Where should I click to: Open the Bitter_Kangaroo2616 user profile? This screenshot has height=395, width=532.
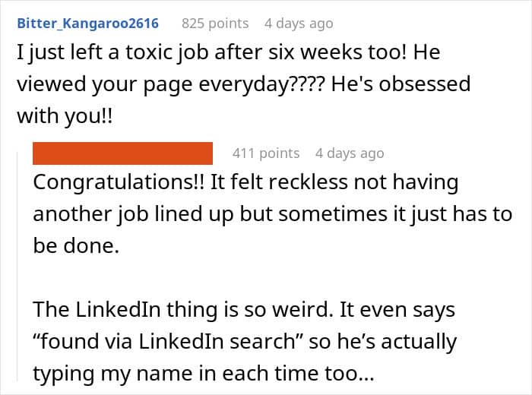[x=88, y=24]
